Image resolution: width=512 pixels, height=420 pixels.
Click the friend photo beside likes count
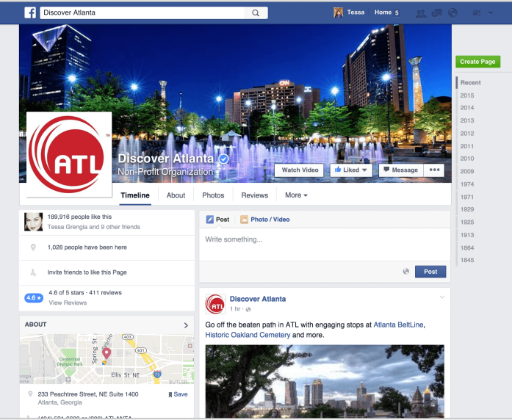click(x=33, y=222)
